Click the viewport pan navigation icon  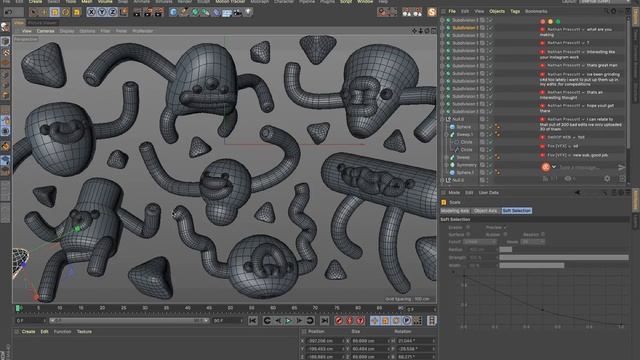pyautogui.click(x=414, y=31)
